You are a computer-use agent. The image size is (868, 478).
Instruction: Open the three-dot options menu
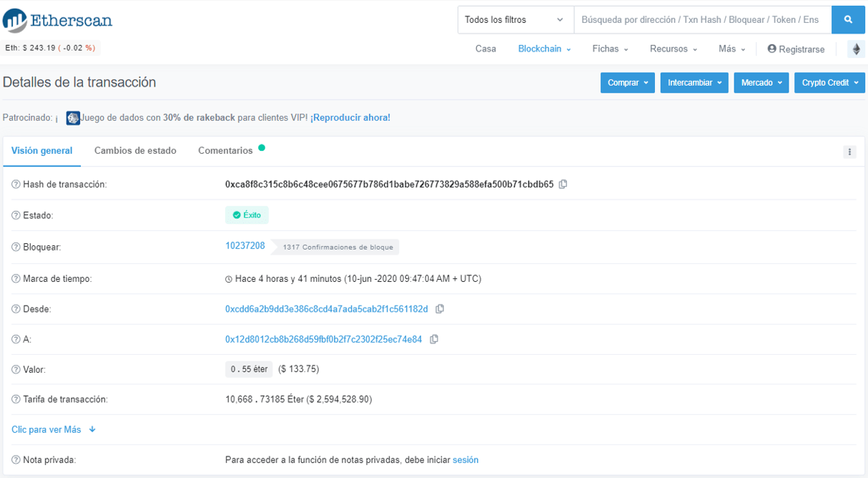pos(849,152)
